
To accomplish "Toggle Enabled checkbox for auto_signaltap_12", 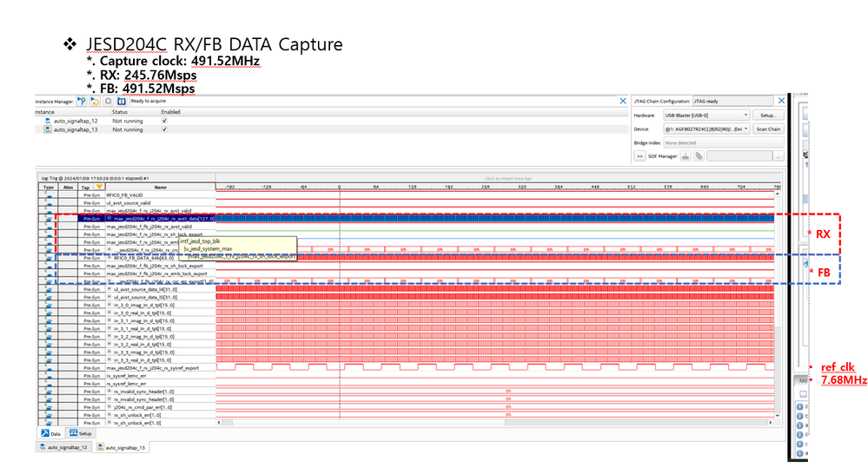I will pyautogui.click(x=165, y=121).
